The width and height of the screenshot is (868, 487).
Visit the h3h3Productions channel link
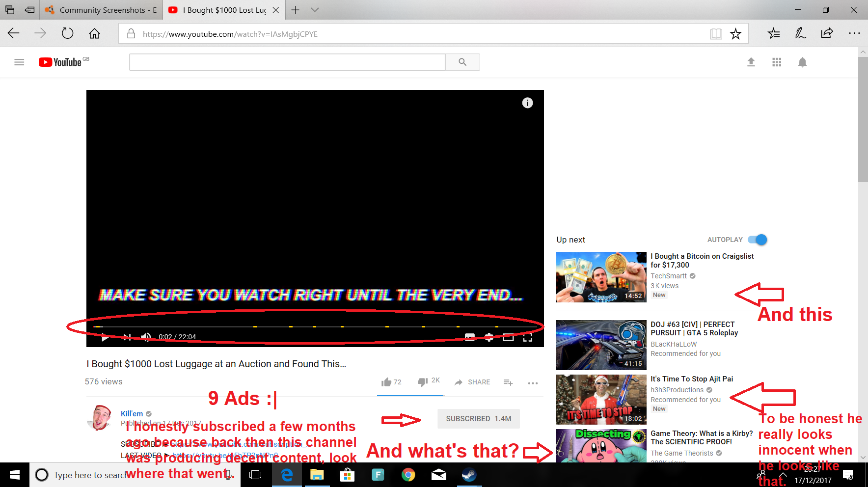pyautogui.click(x=677, y=390)
